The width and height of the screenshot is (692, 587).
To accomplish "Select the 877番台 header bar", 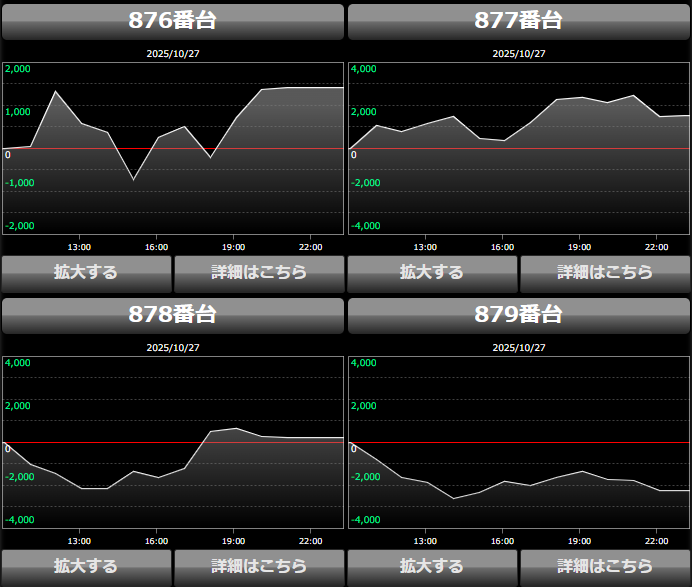I will point(519,21).
